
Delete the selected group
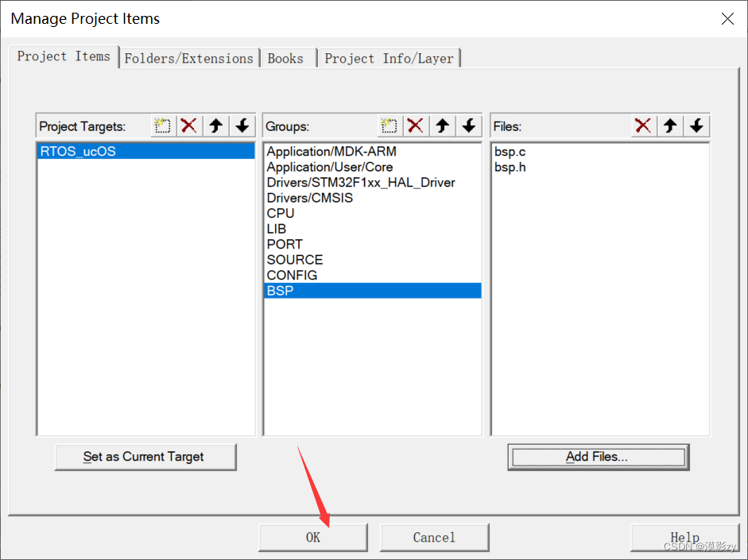416,126
